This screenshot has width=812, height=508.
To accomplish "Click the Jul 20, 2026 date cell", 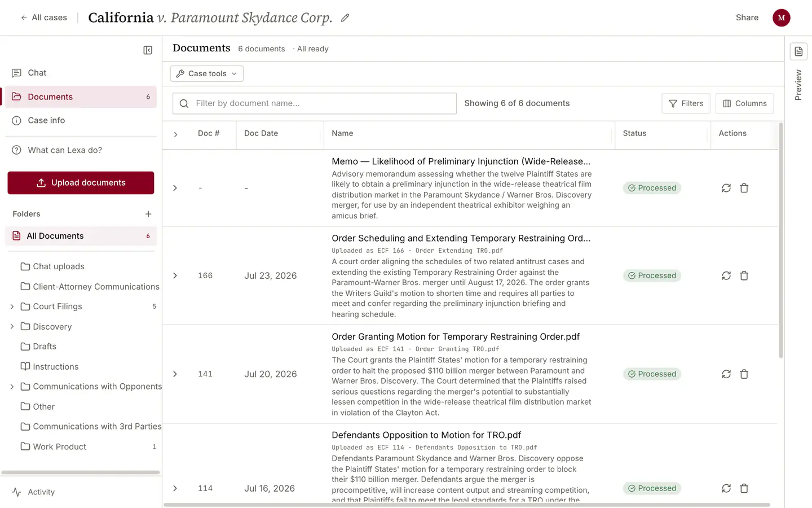I will [x=270, y=374].
